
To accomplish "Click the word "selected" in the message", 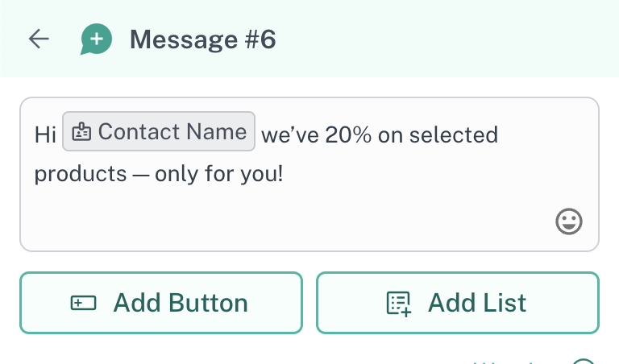I will click(453, 134).
